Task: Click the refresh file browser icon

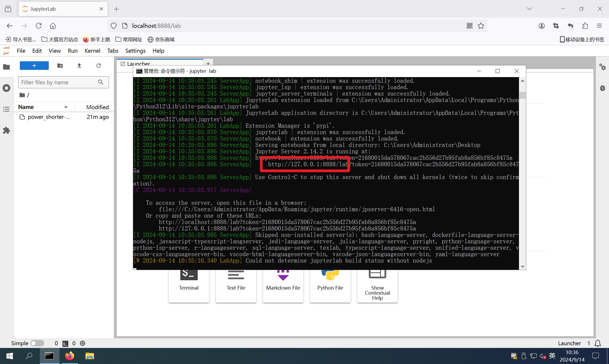Action: tap(99, 66)
